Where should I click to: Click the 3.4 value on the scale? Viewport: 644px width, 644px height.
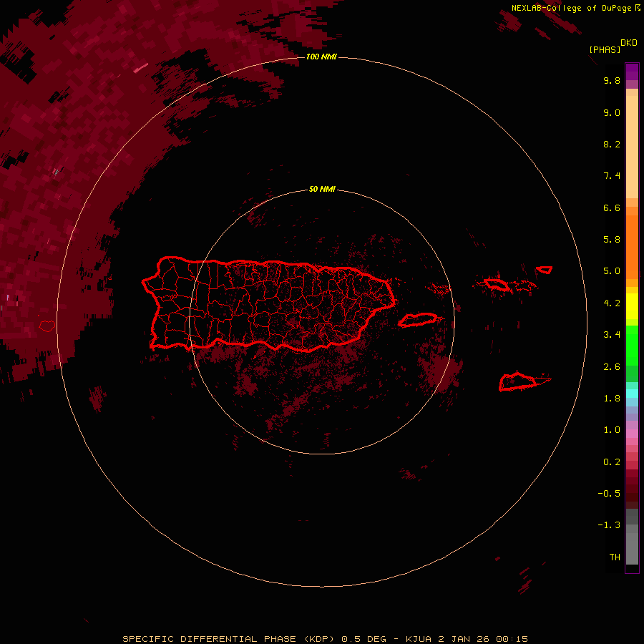pyautogui.click(x=612, y=335)
